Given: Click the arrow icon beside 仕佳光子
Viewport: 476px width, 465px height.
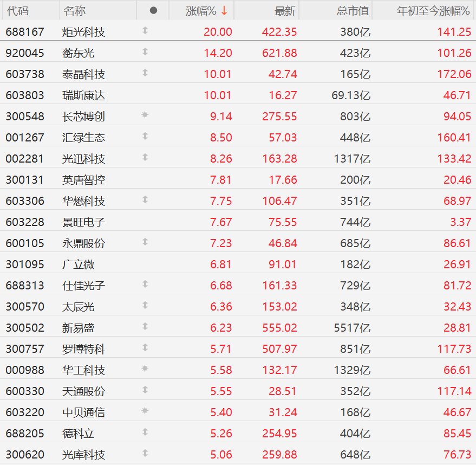Looking at the screenshot, I should pos(145,284).
